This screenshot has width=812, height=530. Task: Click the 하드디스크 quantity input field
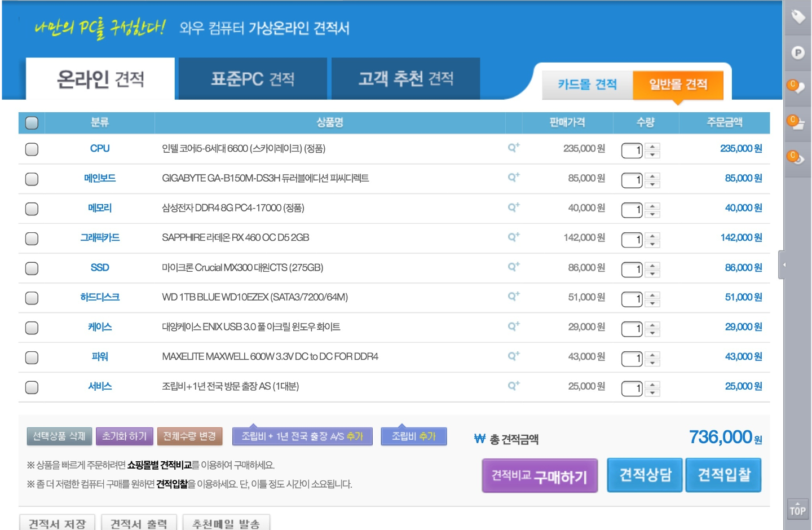[632, 299]
